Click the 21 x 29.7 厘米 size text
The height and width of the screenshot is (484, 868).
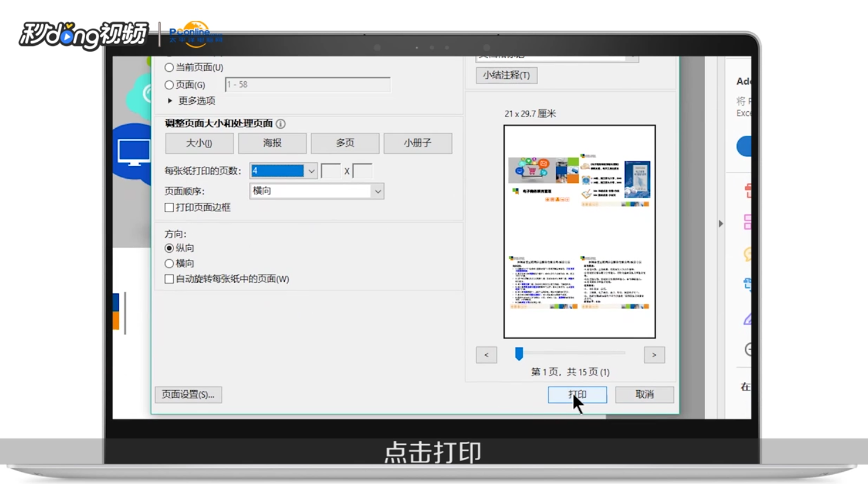[530, 114]
